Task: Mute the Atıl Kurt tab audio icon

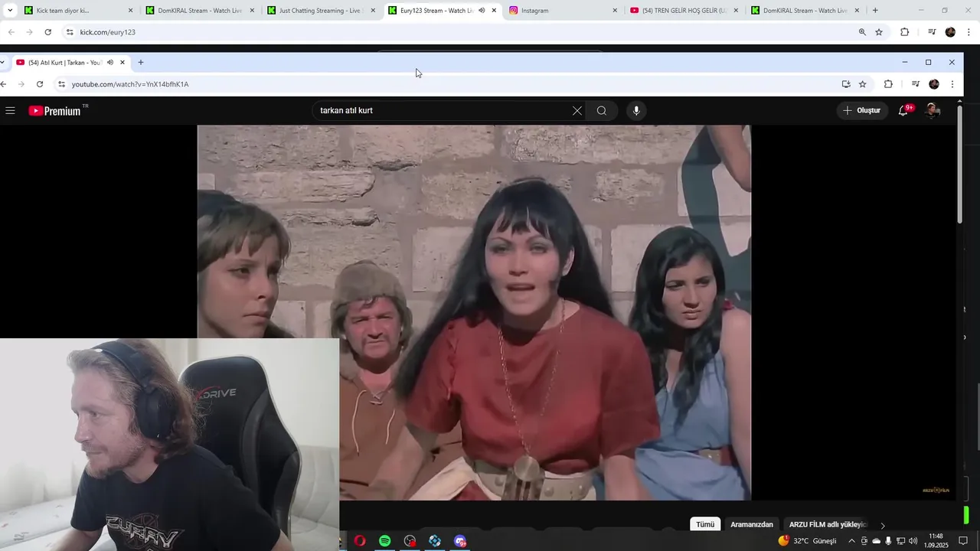Action: click(110, 62)
